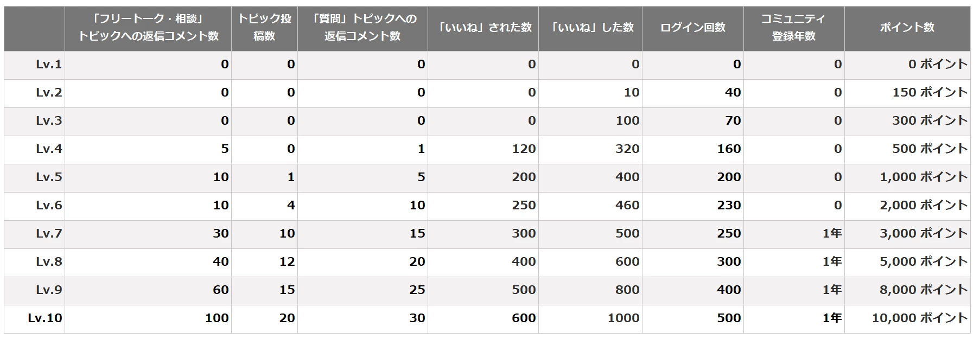Click the 5,000 ポイント cell

pos(923,262)
